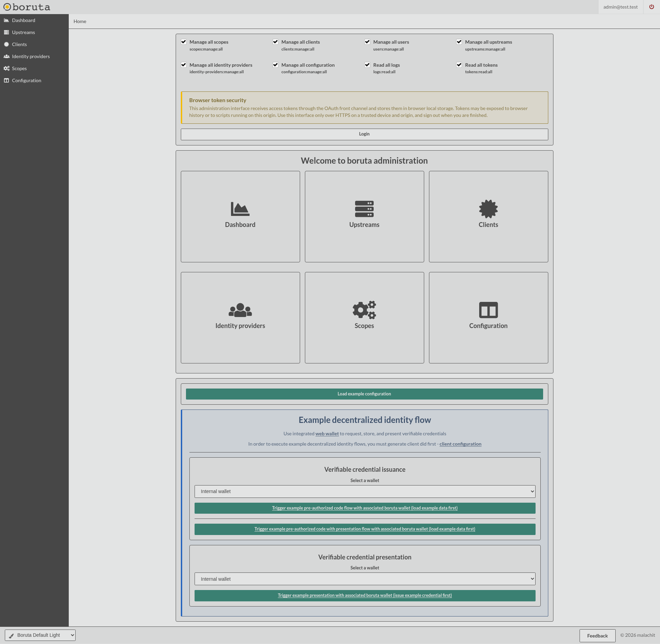Toggle Manage all users checkbox

[367, 42]
